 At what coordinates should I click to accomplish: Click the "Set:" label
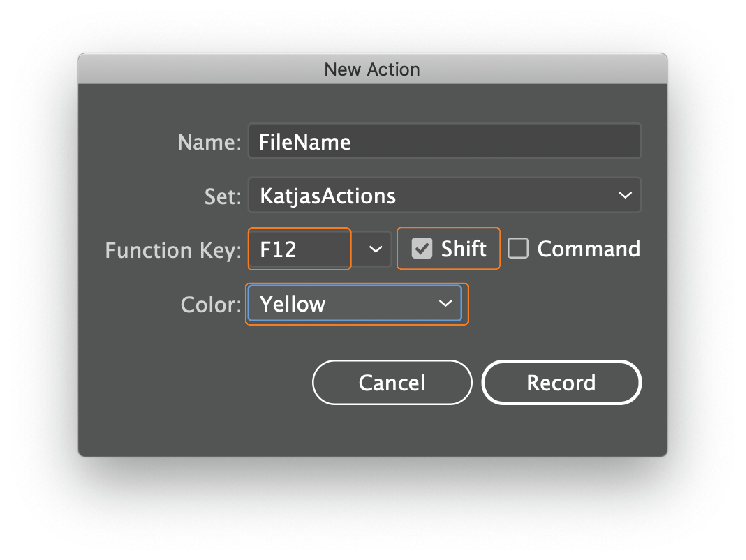(223, 196)
